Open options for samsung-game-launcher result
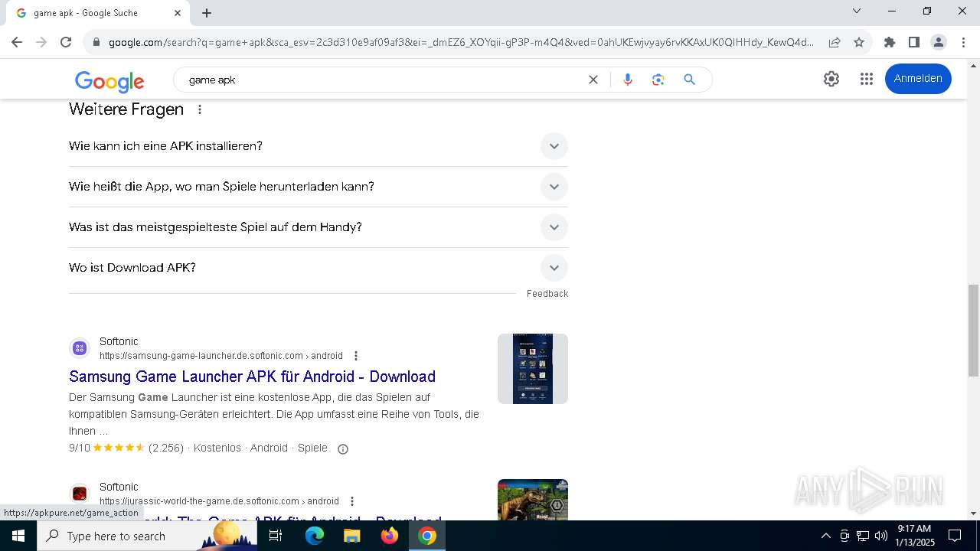Viewport: 980px width, 551px height. tap(356, 356)
